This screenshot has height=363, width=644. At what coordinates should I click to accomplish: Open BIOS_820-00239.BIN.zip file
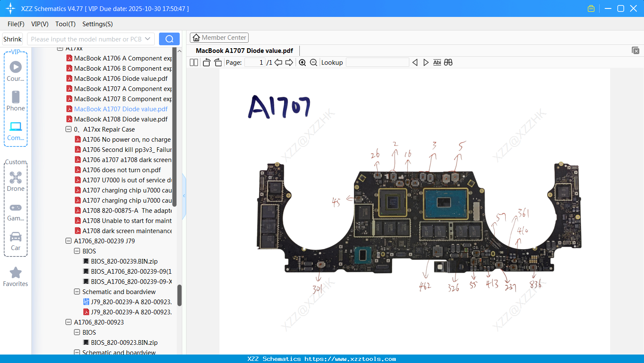[x=124, y=261]
